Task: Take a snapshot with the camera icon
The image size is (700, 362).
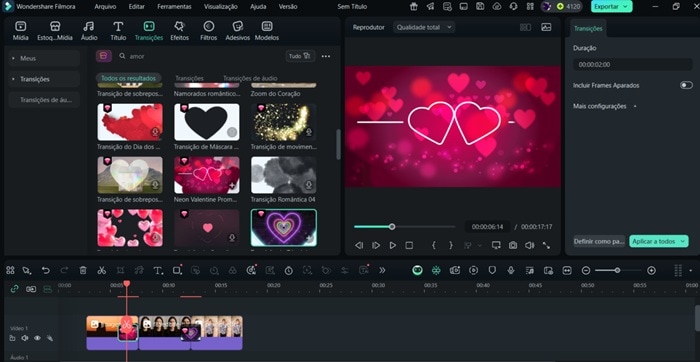Action: [513, 245]
